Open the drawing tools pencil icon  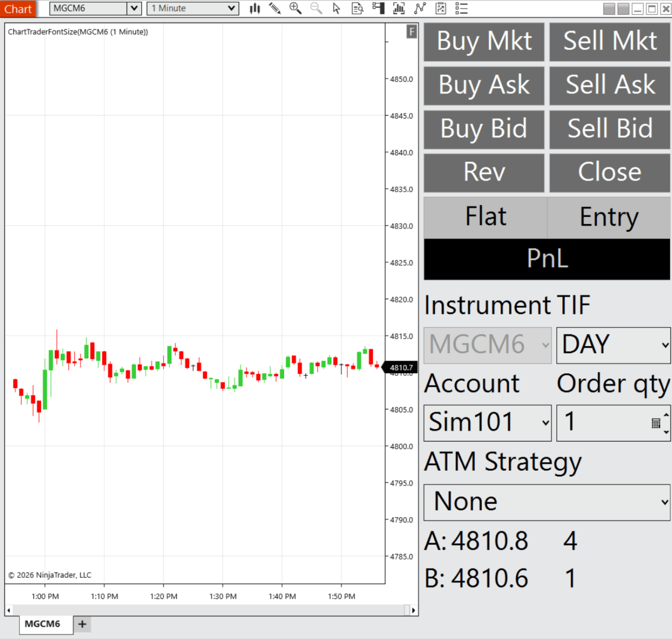(275, 9)
